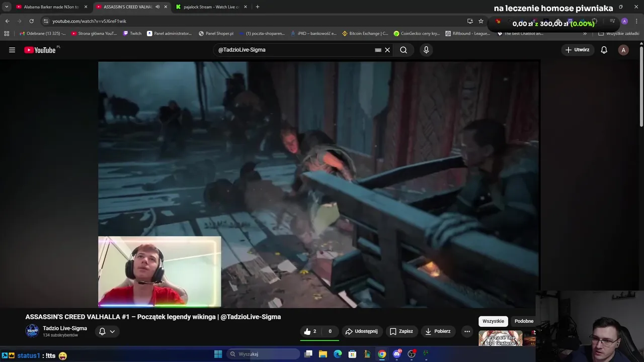Screen dimensions: 644x362
Task: Open the Tadzio Live-Sigma channel avatar
Action: click(32, 331)
